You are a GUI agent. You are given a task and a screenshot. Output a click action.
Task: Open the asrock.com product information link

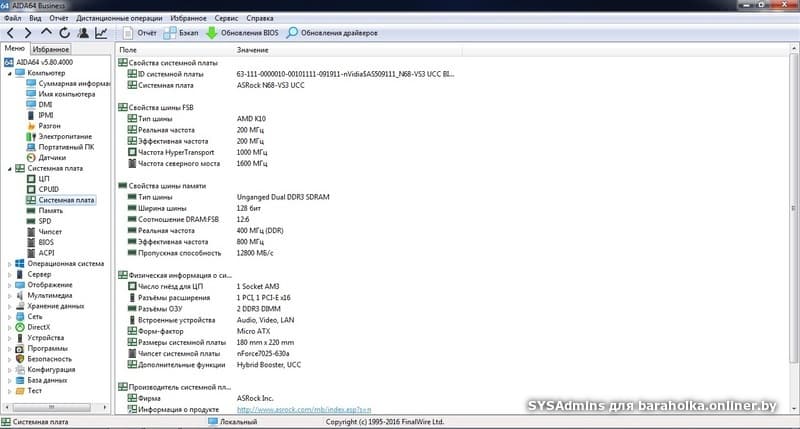(304, 410)
